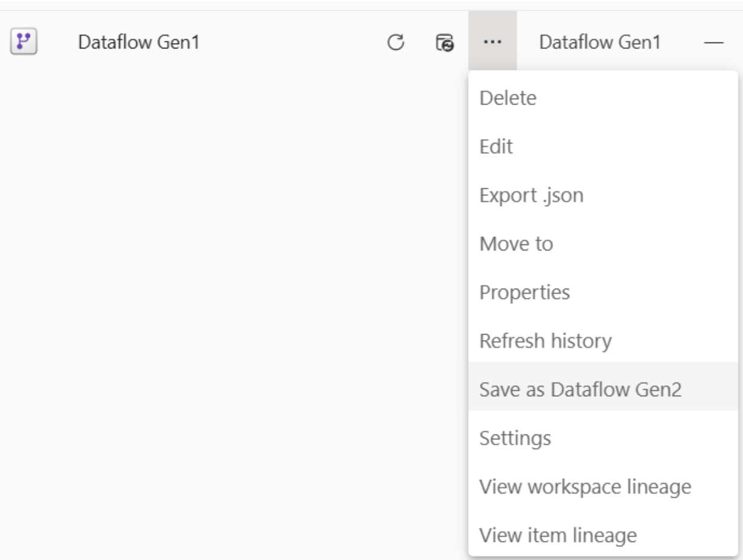The height and width of the screenshot is (560, 743).
Task: Open Settings from the context menu
Action: click(x=603, y=439)
